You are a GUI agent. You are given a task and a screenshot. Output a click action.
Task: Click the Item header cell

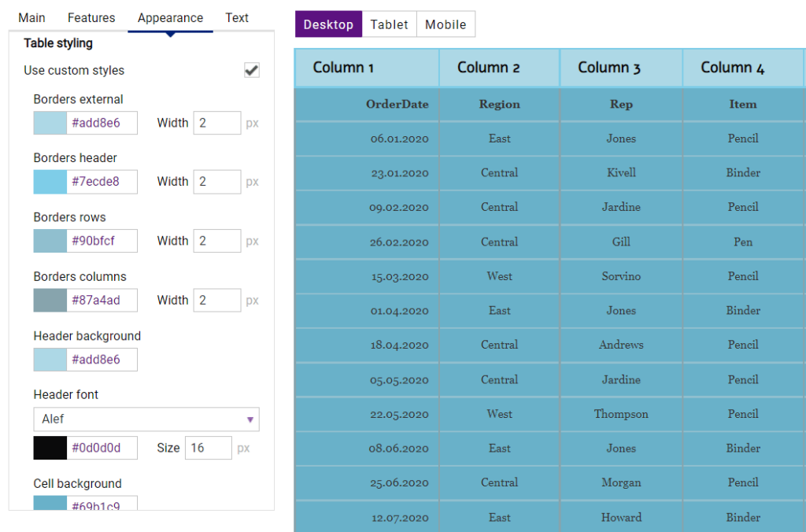743,105
